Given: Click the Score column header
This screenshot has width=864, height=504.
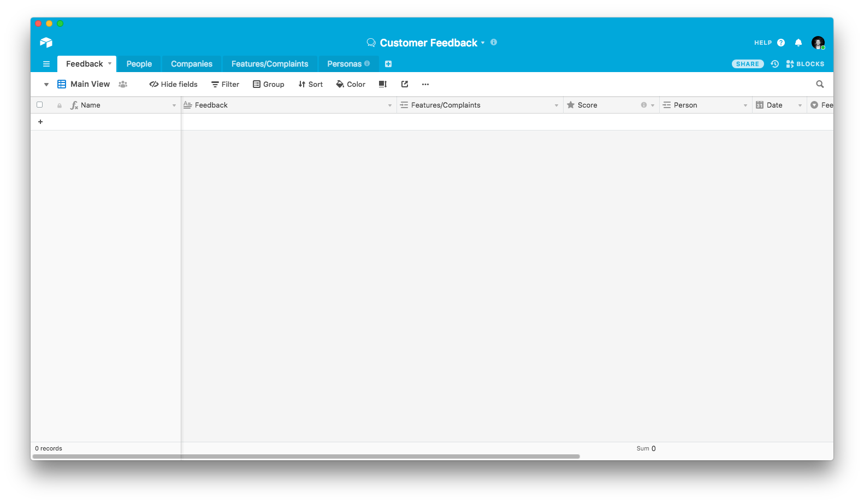Looking at the screenshot, I should (x=611, y=105).
